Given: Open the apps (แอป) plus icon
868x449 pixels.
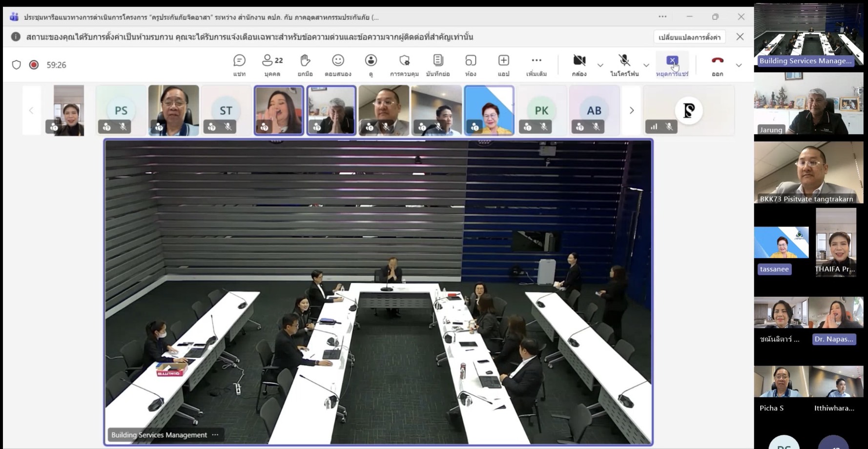Looking at the screenshot, I should (503, 64).
